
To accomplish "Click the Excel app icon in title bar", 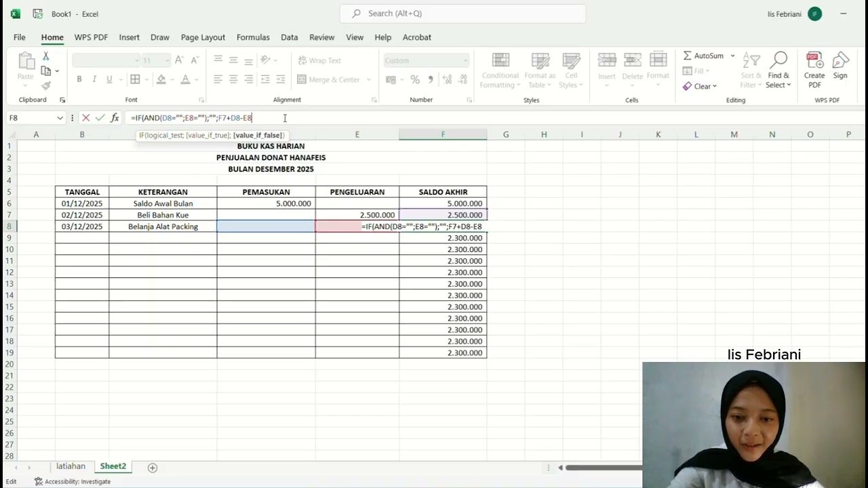I will (x=16, y=14).
